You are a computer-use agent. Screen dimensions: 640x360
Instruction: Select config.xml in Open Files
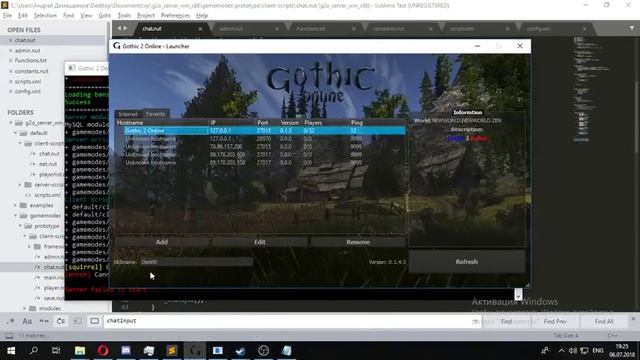pos(27,91)
